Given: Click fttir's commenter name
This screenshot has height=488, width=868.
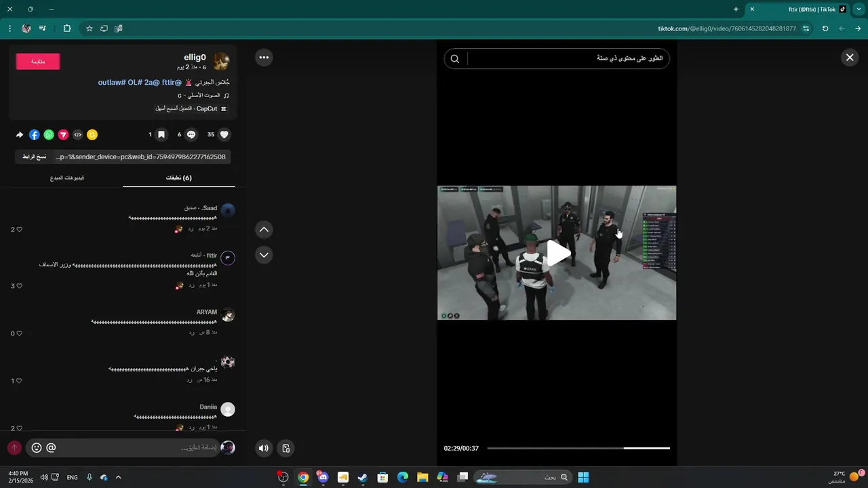Looking at the screenshot, I should [x=212, y=256].
